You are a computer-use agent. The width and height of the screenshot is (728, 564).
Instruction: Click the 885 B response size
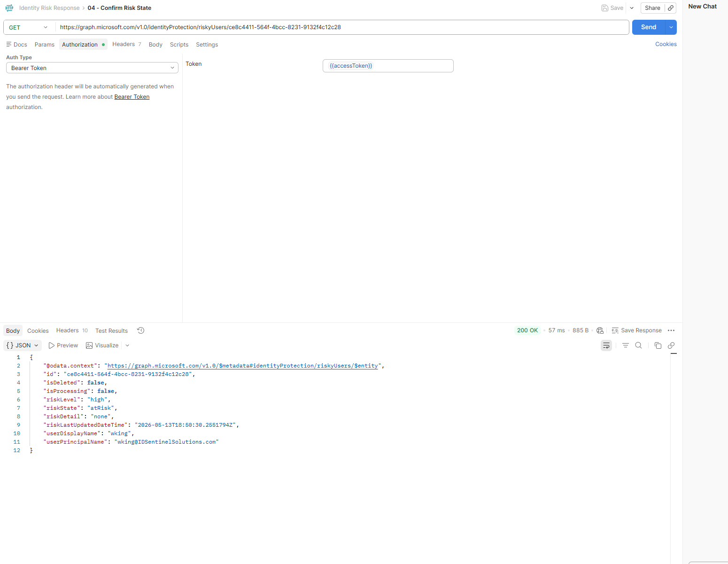click(581, 330)
